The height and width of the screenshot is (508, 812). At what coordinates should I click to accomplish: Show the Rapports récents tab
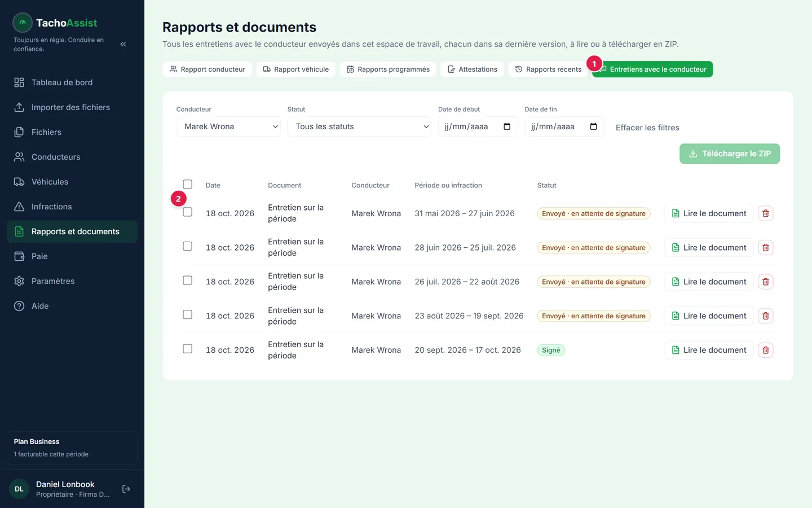548,69
